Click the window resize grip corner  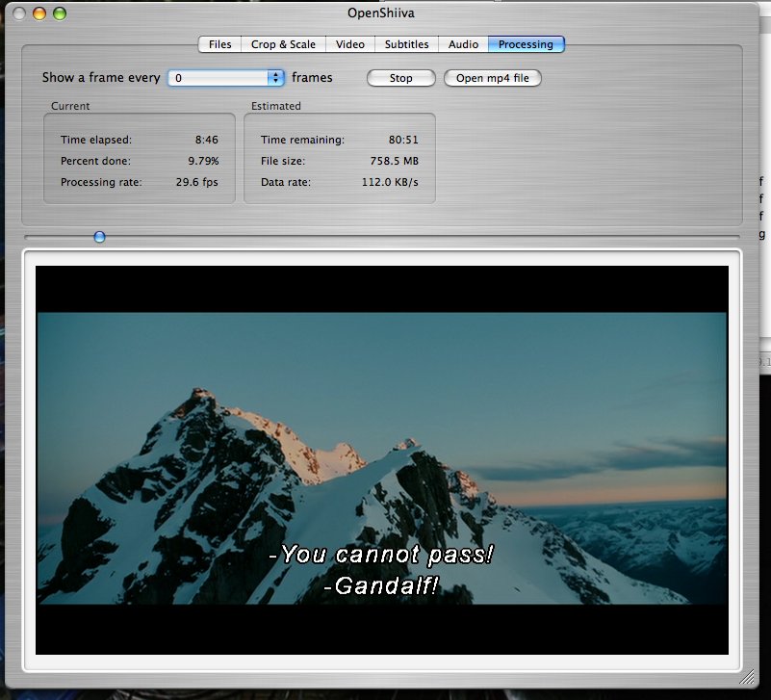(747, 677)
